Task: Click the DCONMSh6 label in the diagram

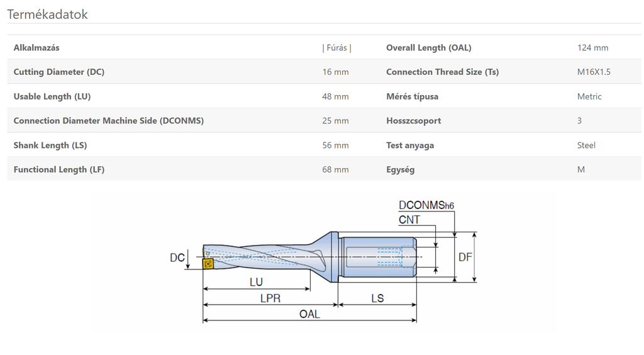Action: tap(426, 205)
